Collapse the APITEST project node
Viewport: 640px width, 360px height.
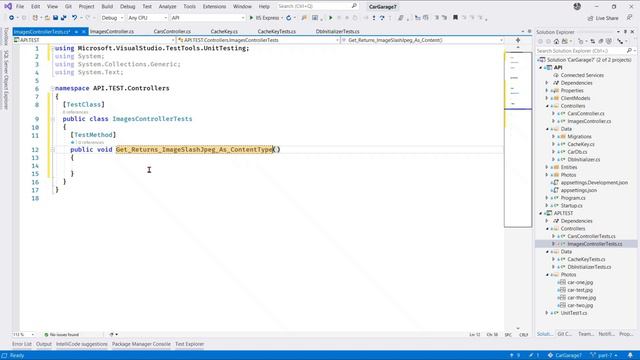click(541, 213)
